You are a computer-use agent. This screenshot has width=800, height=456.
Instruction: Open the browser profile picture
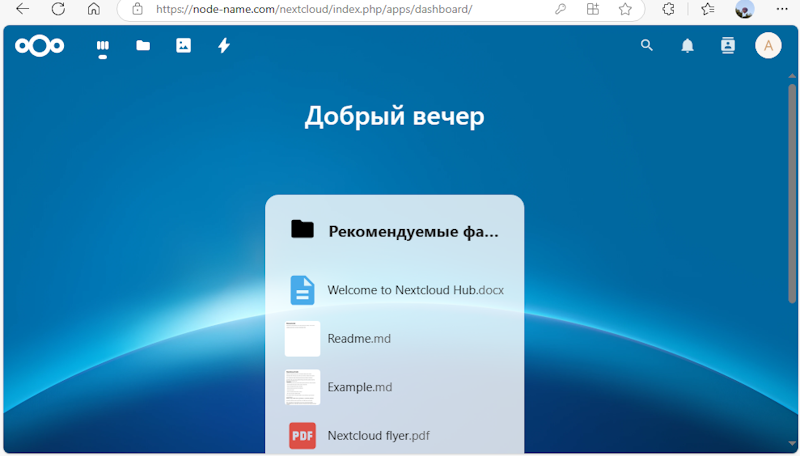coord(744,9)
